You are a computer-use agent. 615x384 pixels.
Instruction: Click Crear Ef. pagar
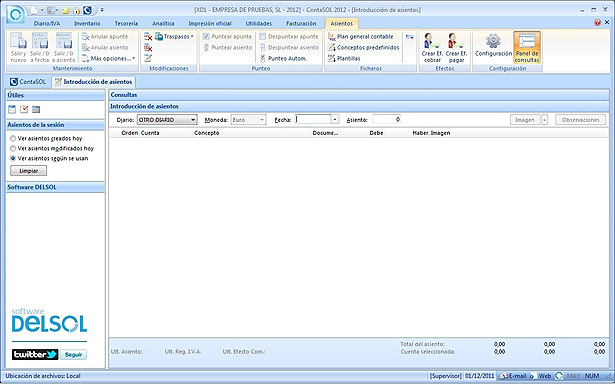pyautogui.click(x=457, y=47)
